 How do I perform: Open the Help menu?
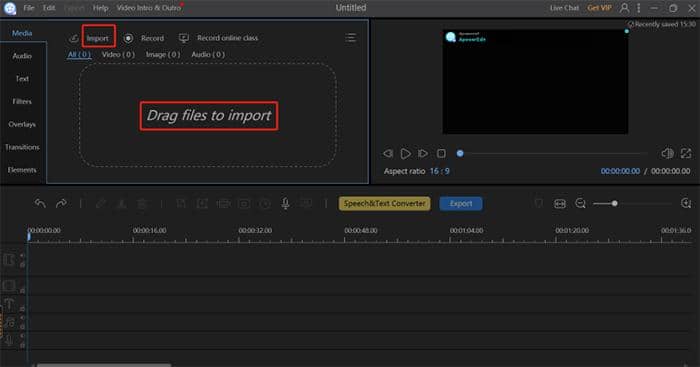pos(100,8)
